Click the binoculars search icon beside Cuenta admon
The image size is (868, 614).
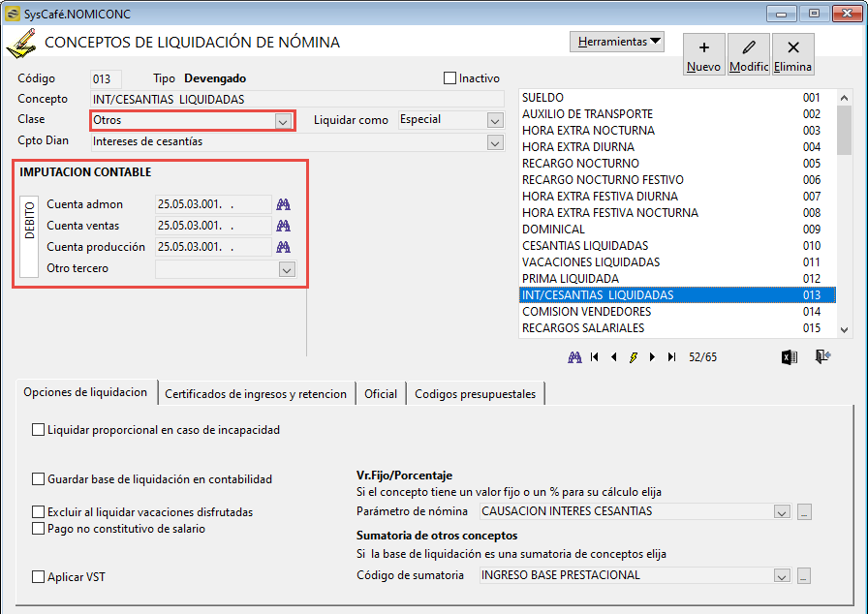click(x=283, y=204)
